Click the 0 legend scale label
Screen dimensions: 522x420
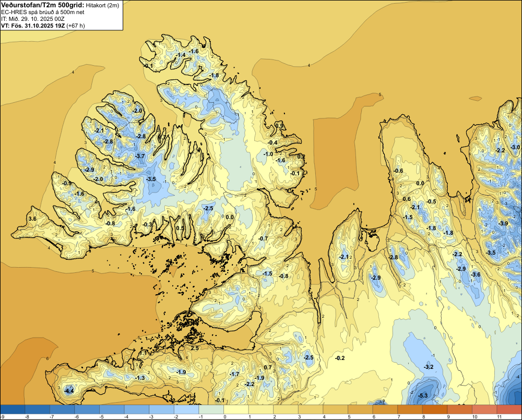(x=224, y=417)
